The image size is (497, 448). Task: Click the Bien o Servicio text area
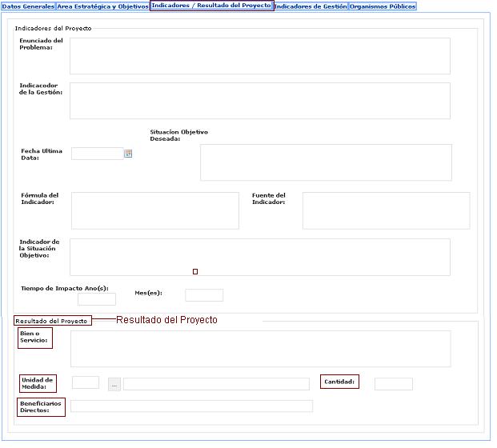(260, 349)
